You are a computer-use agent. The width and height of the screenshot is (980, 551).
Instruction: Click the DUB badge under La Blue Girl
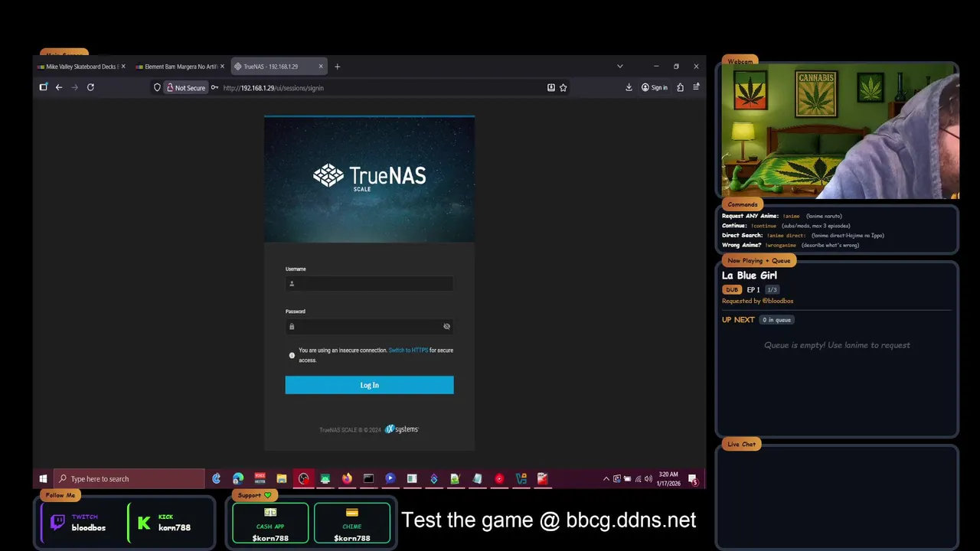click(x=732, y=290)
